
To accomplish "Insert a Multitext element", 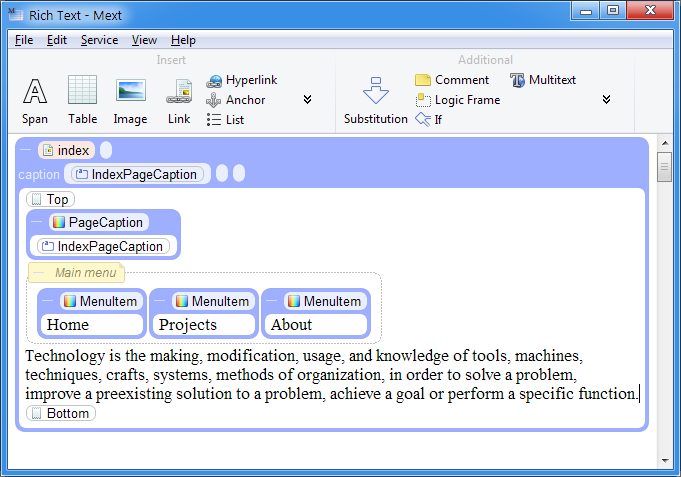I will (543, 80).
